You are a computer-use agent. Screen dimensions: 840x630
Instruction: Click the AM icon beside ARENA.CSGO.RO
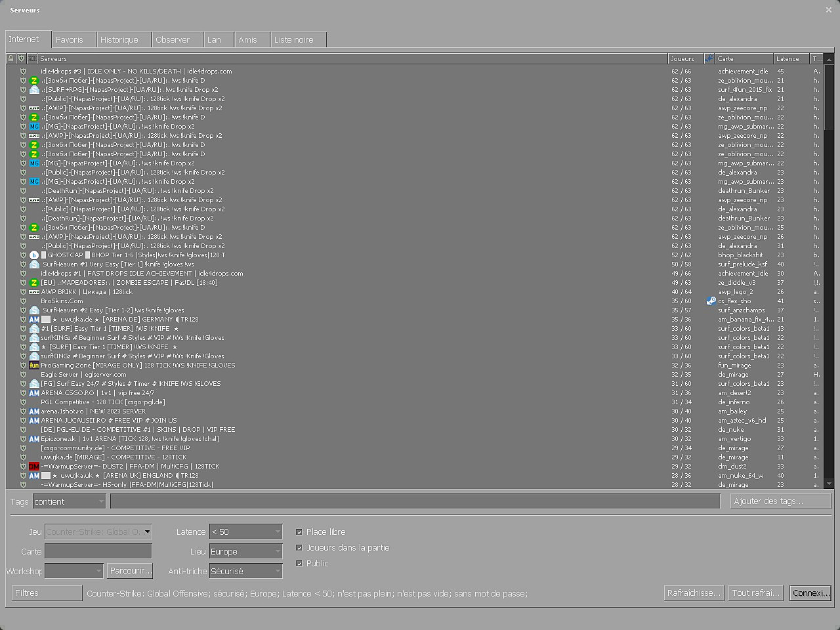tap(34, 393)
